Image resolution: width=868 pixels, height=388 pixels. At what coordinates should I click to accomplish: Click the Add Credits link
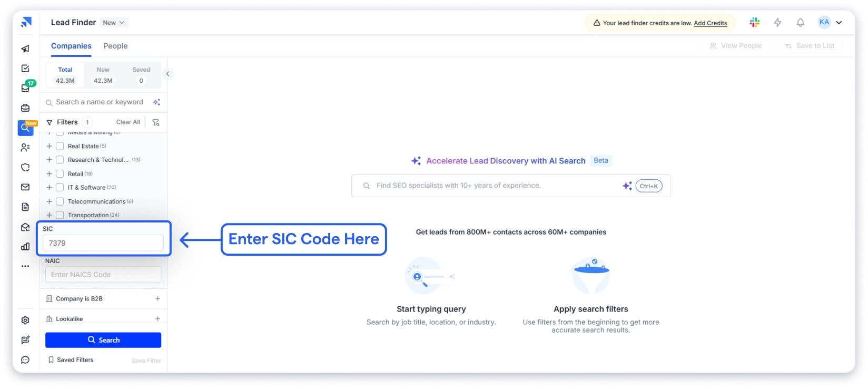711,23
